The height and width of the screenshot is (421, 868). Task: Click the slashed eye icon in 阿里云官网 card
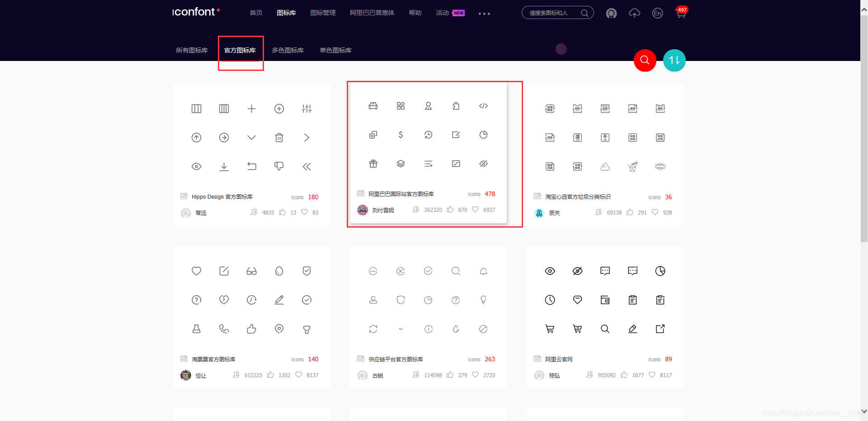pyautogui.click(x=577, y=271)
